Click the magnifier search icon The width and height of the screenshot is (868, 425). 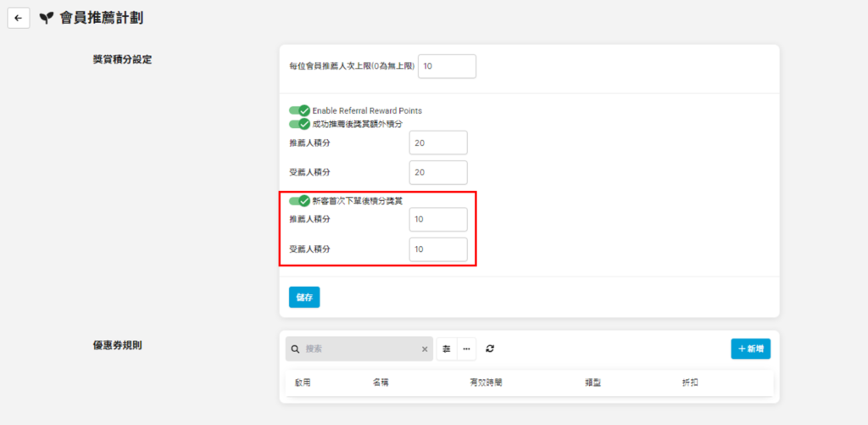[295, 349]
